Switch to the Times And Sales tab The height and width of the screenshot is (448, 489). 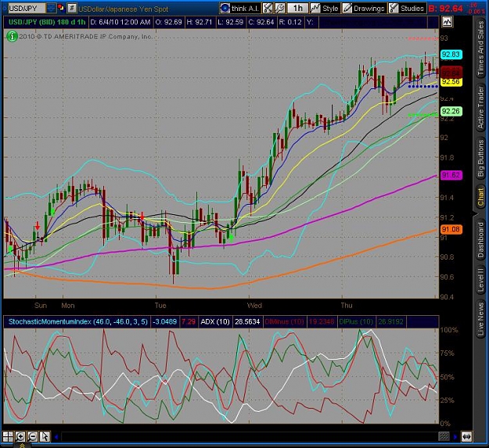click(x=480, y=48)
